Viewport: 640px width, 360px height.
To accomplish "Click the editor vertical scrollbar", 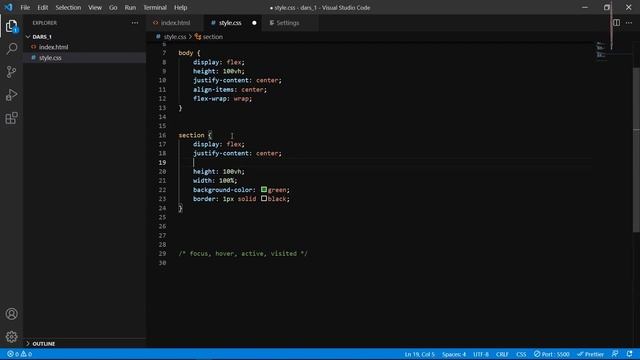I will [x=636, y=149].
